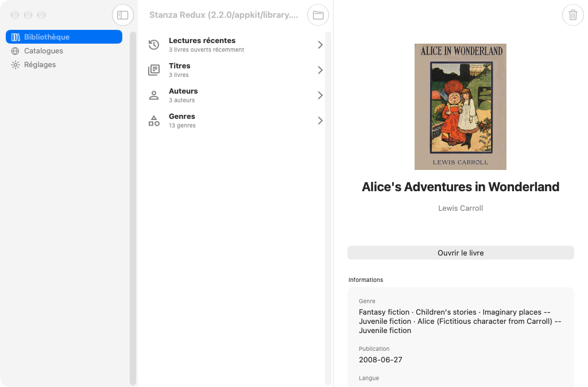588x387 pixels.
Task: Click the Langue field label
Action: [x=369, y=378]
